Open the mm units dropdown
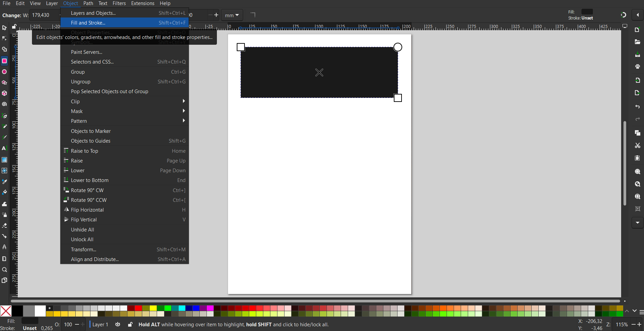The width and height of the screenshot is (644, 331). 232,15
